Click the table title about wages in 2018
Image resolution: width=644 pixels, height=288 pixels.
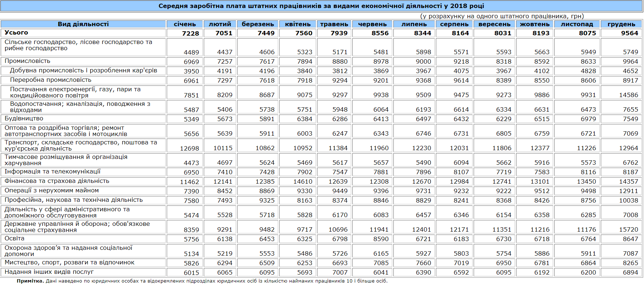coord(321,6)
